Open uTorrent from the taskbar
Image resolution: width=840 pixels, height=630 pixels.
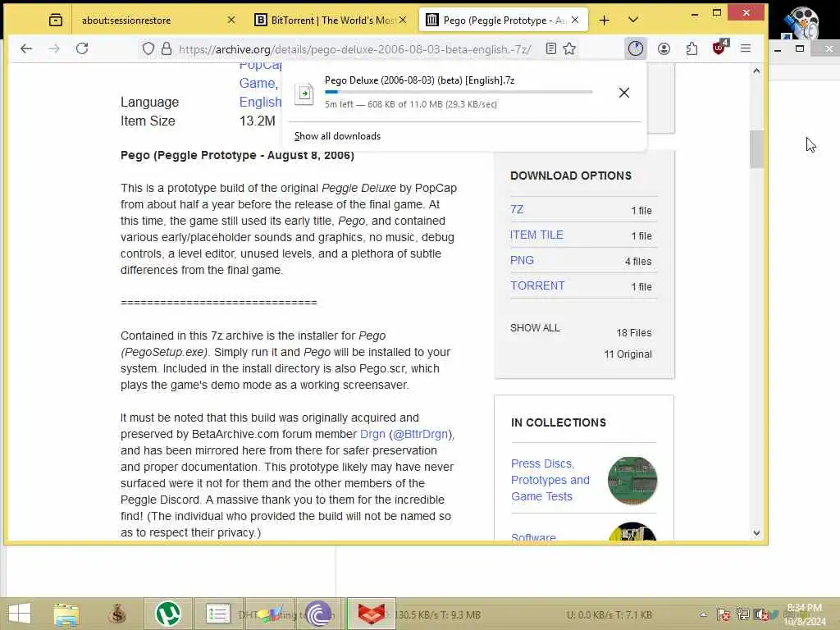(167, 614)
